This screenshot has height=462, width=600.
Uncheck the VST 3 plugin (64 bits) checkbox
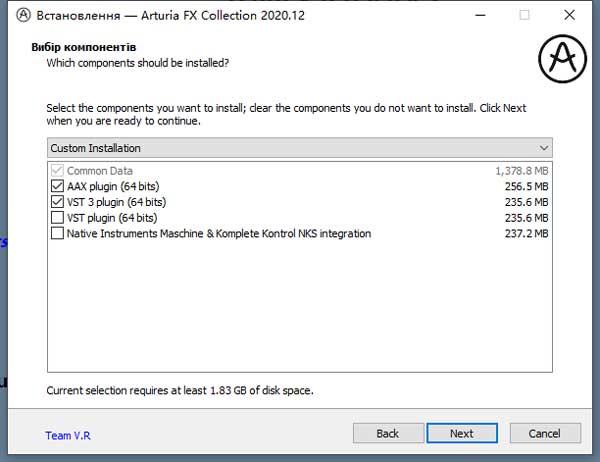[56, 202]
